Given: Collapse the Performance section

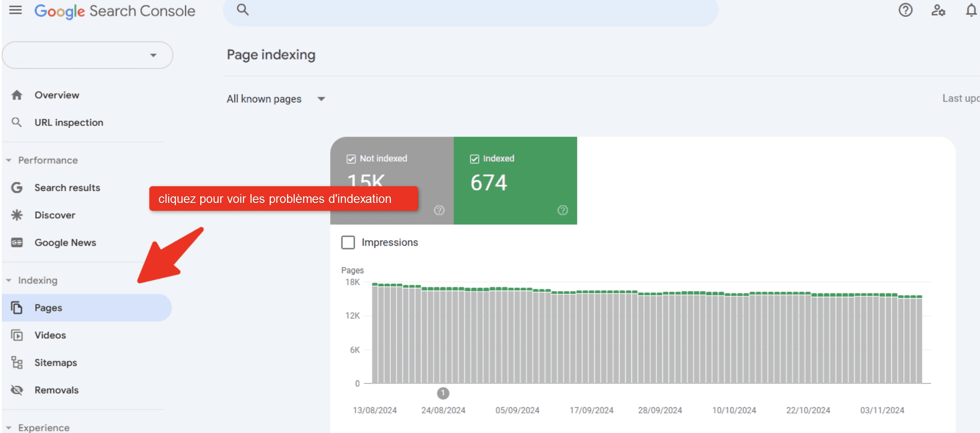Looking at the screenshot, I should pos(42,160).
